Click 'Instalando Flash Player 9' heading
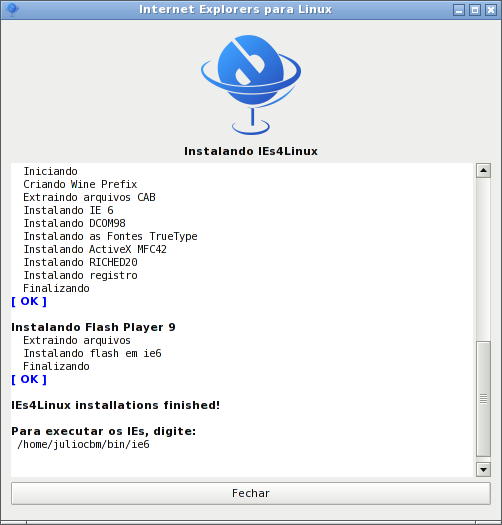 93,327
